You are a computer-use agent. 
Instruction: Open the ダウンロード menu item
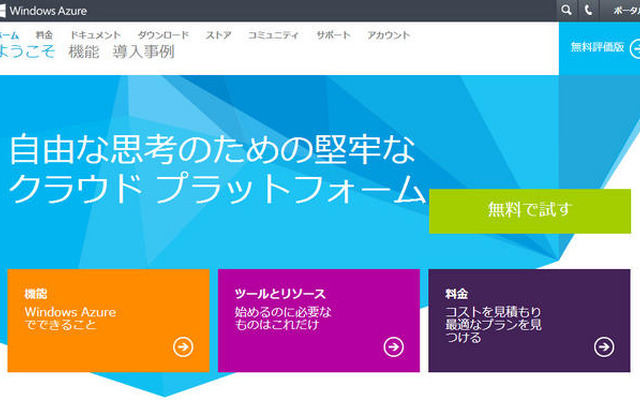pyautogui.click(x=163, y=35)
